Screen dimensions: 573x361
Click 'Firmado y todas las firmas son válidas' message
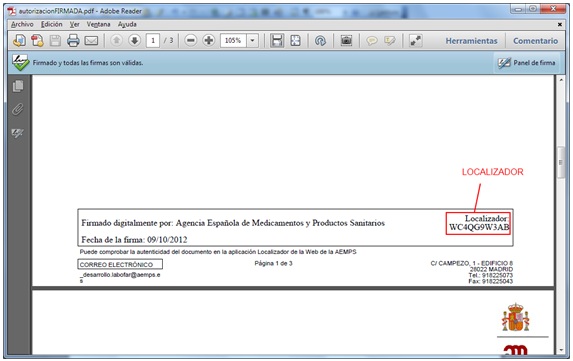[x=88, y=63]
